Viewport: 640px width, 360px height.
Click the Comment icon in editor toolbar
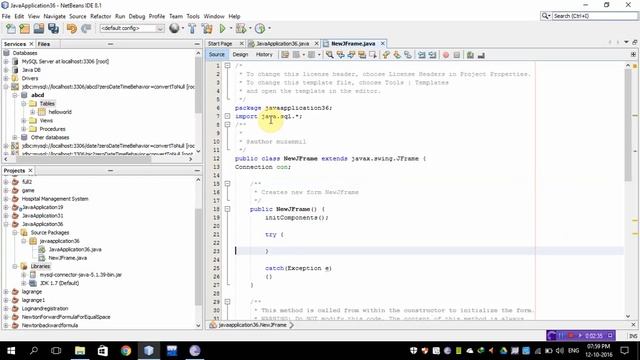point(470,55)
